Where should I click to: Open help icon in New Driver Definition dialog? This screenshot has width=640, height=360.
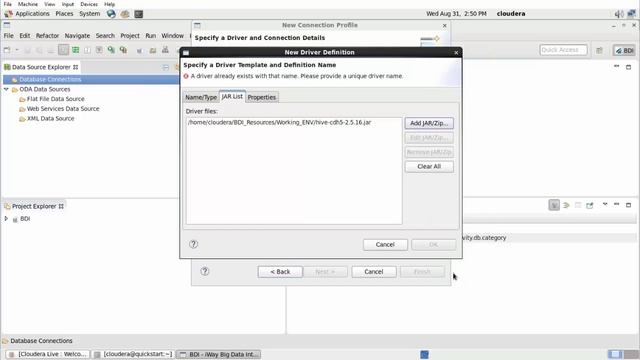193,244
